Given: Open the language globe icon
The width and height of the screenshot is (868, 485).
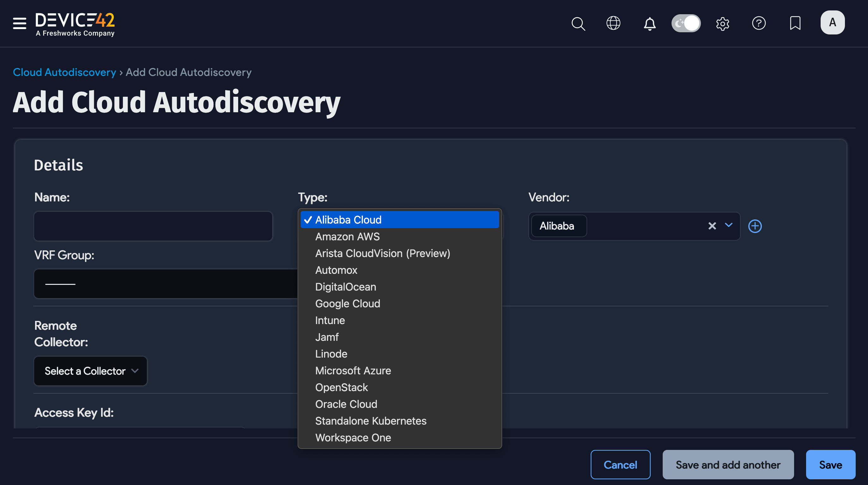Looking at the screenshot, I should [x=613, y=23].
